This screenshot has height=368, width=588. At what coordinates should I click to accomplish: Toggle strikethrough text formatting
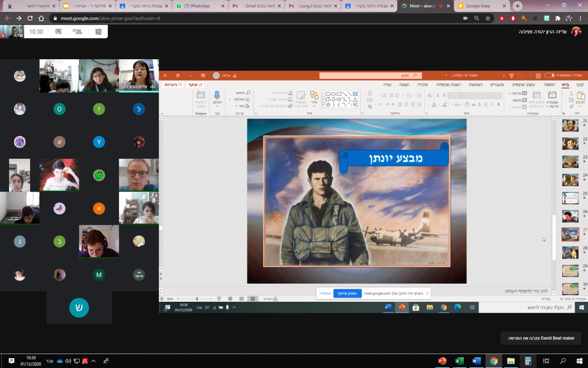(473, 104)
